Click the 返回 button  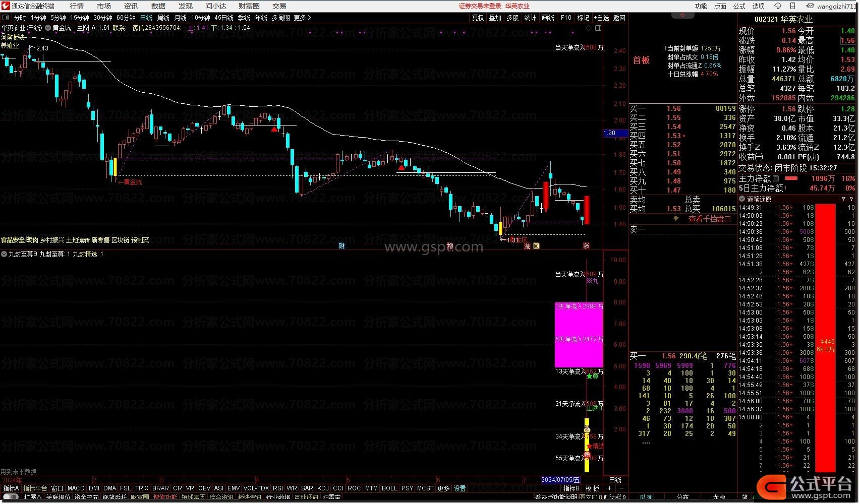coord(619,18)
